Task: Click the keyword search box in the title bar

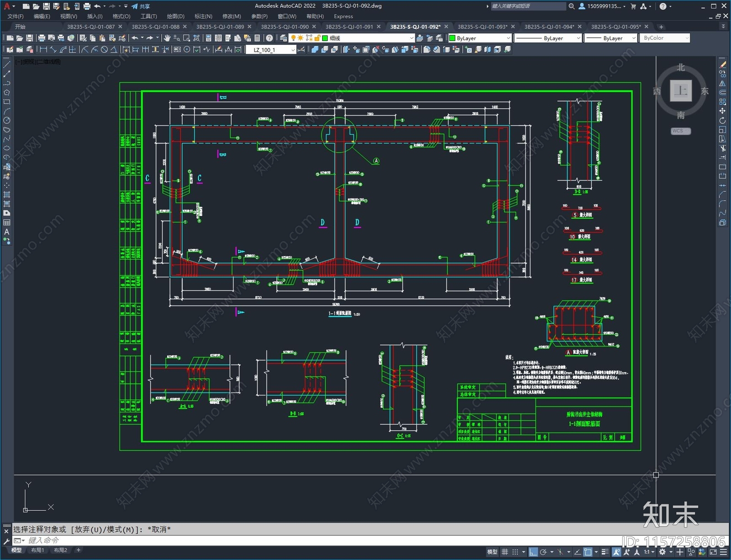Action: 528,6
